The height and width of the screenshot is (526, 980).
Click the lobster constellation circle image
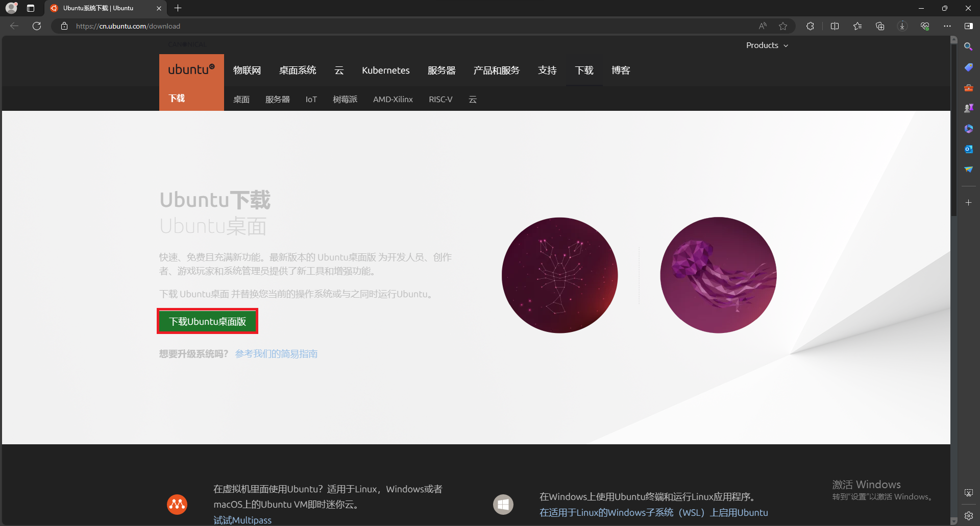point(560,275)
